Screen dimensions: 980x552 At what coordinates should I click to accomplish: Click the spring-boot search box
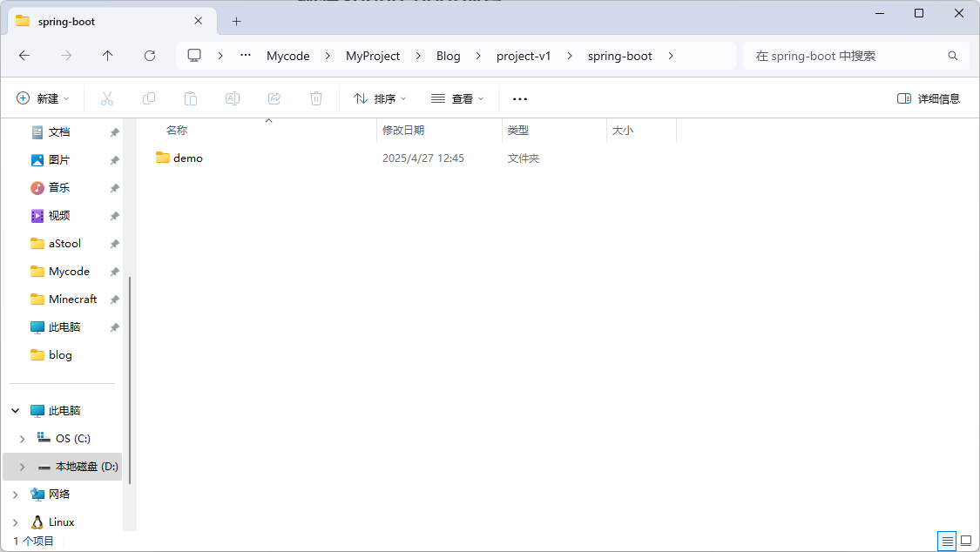pos(845,56)
